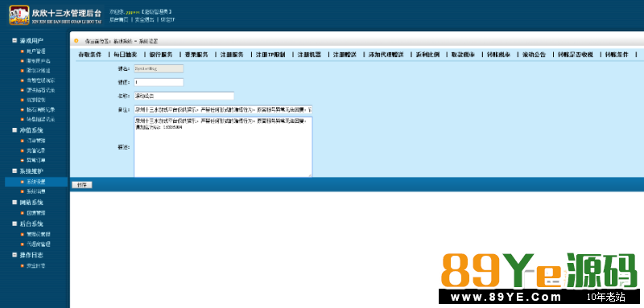Open the 注册IP限制 tab
The image size is (644, 308).
(270, 54)
